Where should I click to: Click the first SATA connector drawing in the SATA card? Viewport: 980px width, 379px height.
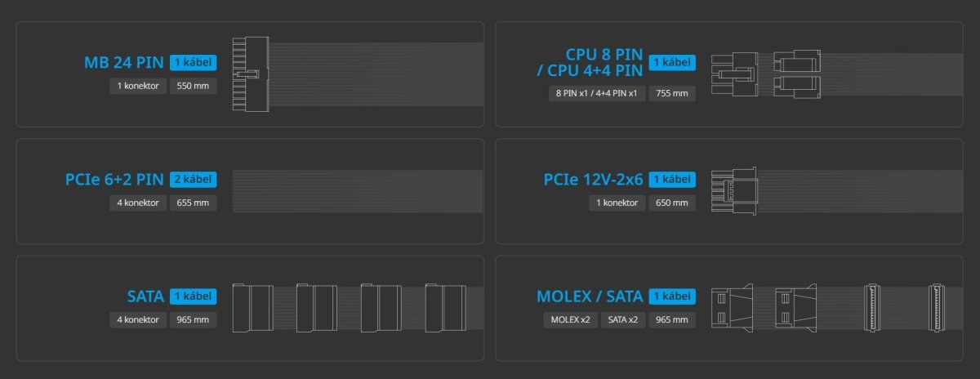(252, 308)
